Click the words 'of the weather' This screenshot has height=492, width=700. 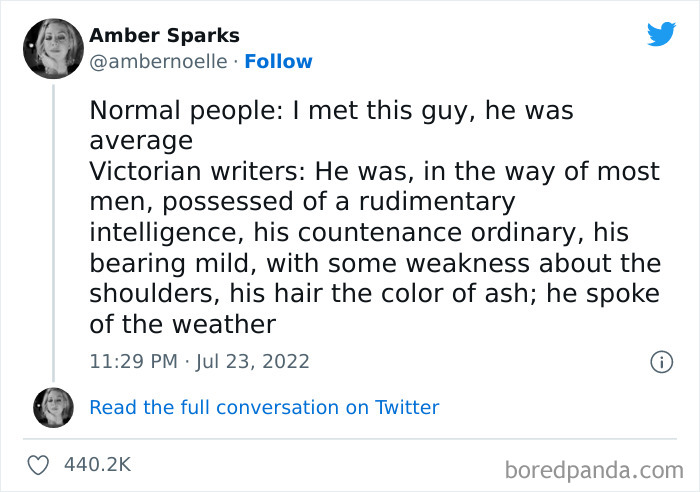(x=182, y=325)
